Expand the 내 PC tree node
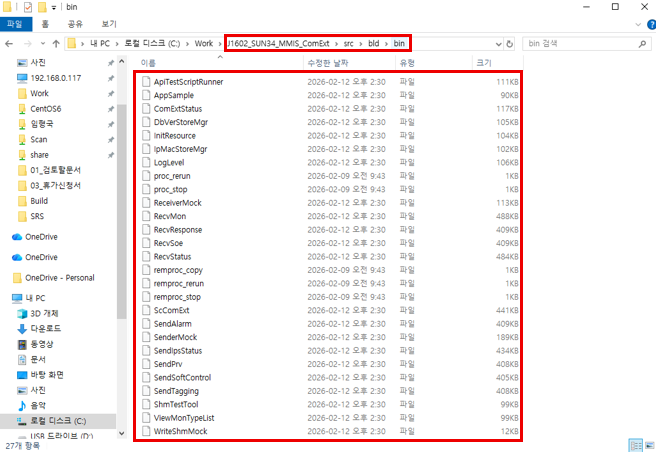The image size is (656, 452). 5,298
